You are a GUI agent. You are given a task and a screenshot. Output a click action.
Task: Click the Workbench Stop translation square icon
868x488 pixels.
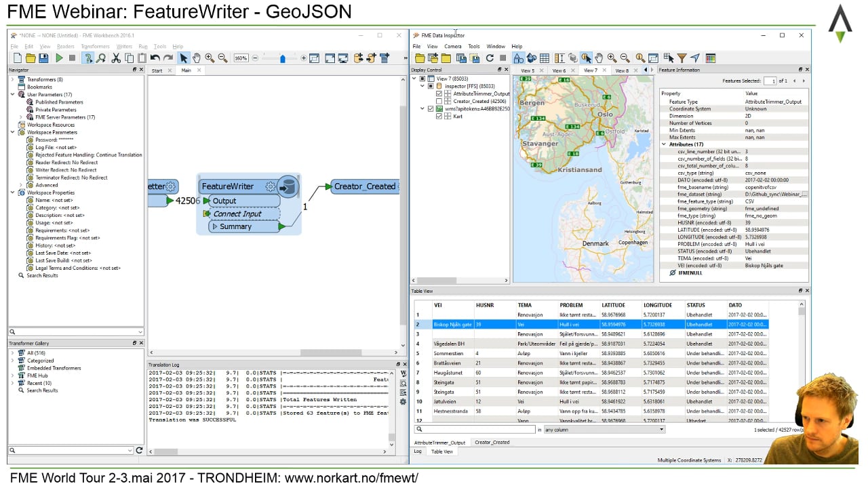[73, 58]
